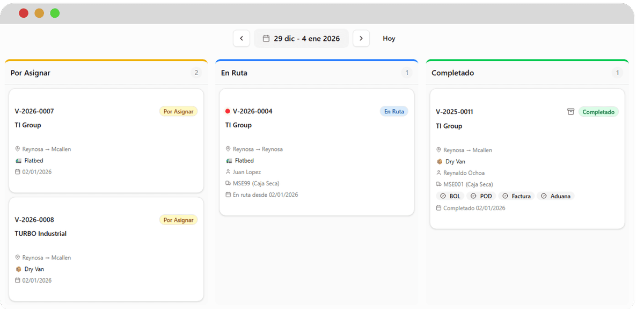Click calendar icon next to En ruta desde
This screenshot has width=644, height=309.
click(228, 195)
